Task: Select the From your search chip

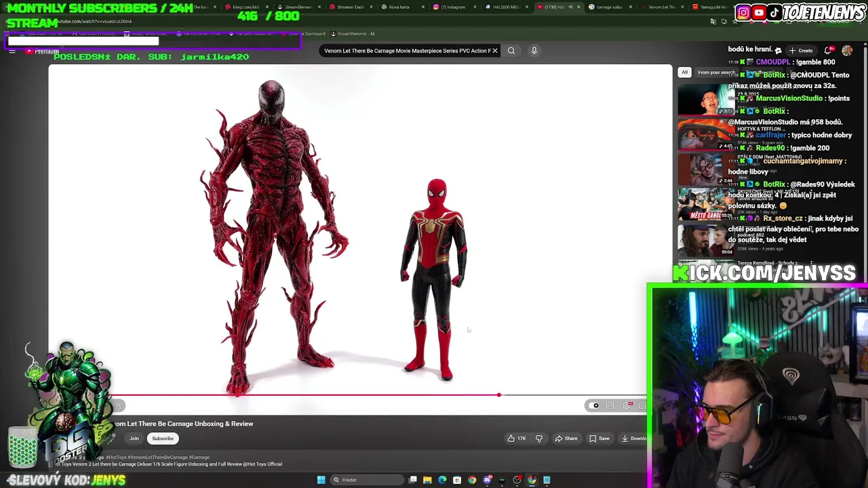Action: pyautogui.click(x=716, y=73)
